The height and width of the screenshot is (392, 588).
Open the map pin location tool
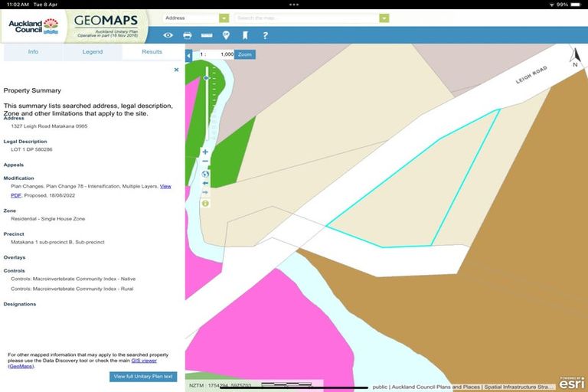(226, 35)
